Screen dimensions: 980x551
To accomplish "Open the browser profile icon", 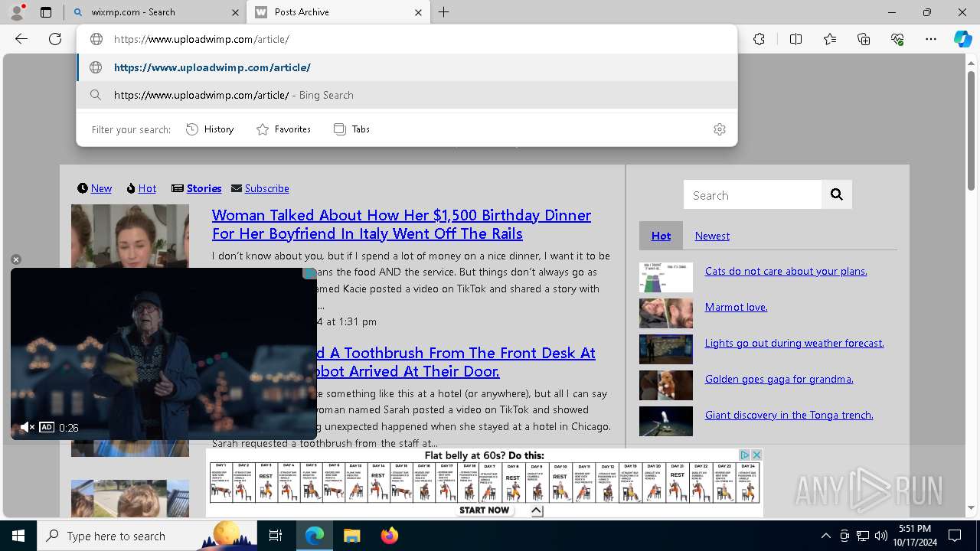I will pyautogui.click(x=17, y=12).
